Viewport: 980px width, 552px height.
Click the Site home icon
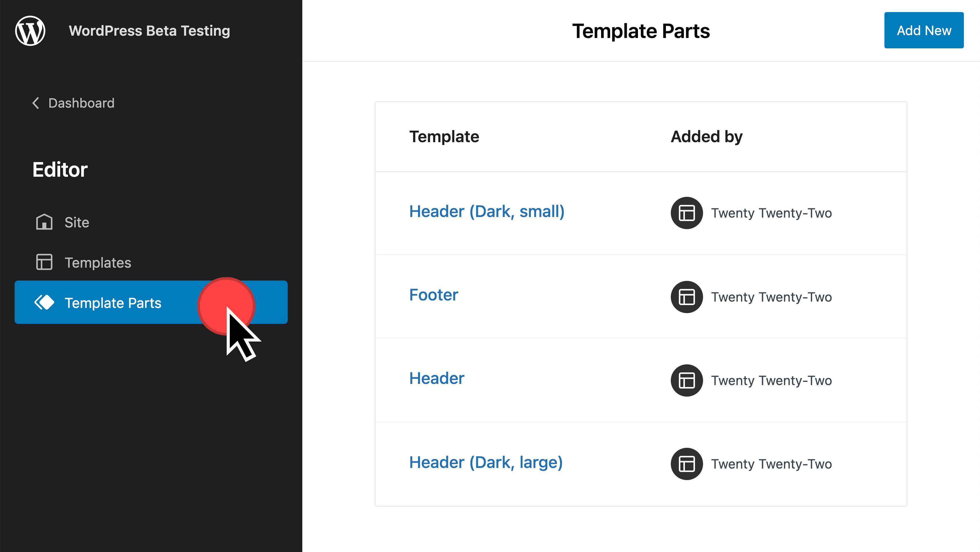click(44, 222)
